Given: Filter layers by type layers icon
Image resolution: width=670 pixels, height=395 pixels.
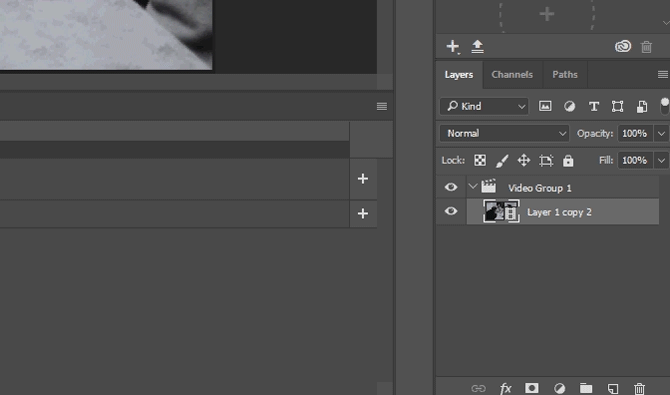Looking at the screenshot, I should tap(594, 106).
